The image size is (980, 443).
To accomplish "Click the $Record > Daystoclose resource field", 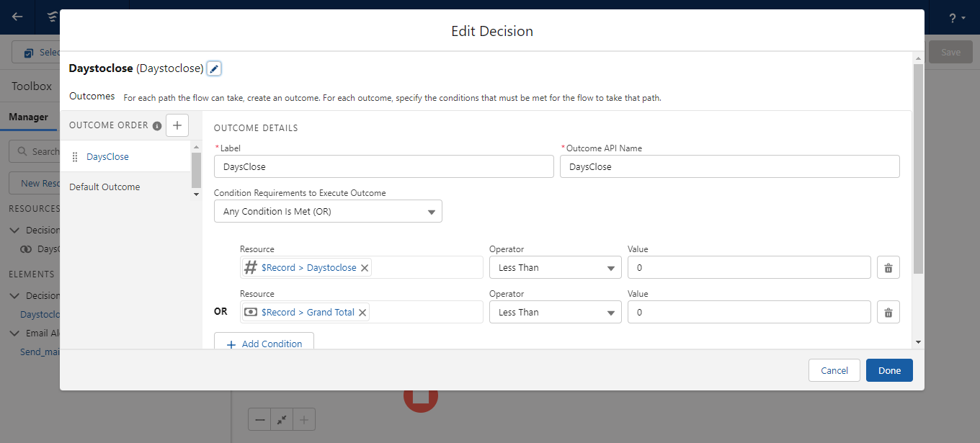I will pos(362,267).
